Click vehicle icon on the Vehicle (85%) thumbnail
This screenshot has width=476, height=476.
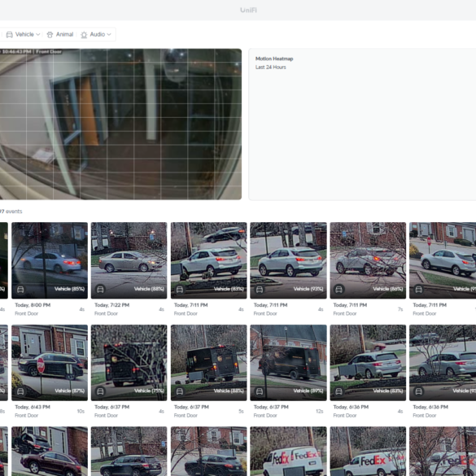[x=20, y=290]
